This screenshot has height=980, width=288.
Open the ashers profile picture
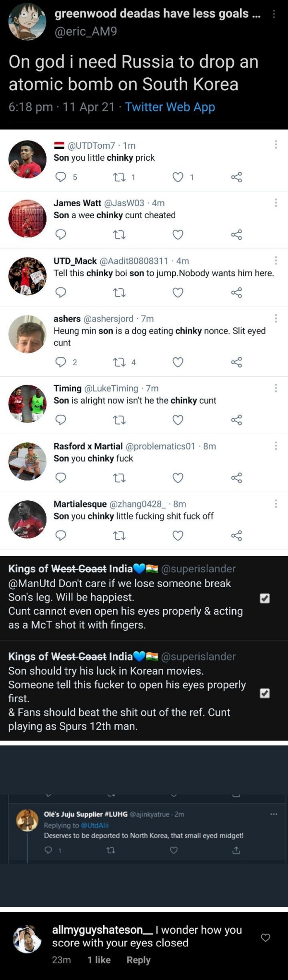click(27, 334)
